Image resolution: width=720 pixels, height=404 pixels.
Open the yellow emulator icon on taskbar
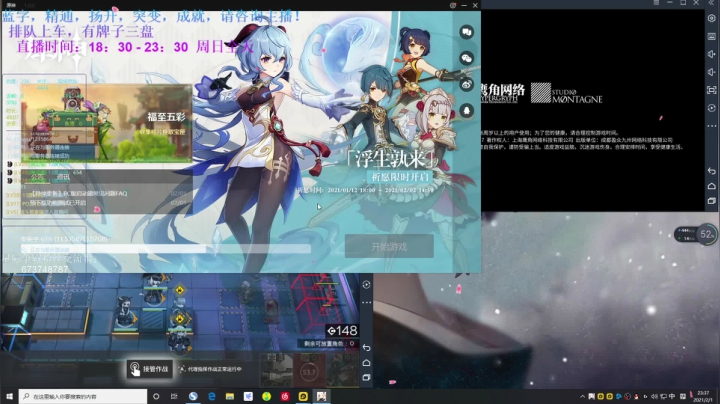303,396
